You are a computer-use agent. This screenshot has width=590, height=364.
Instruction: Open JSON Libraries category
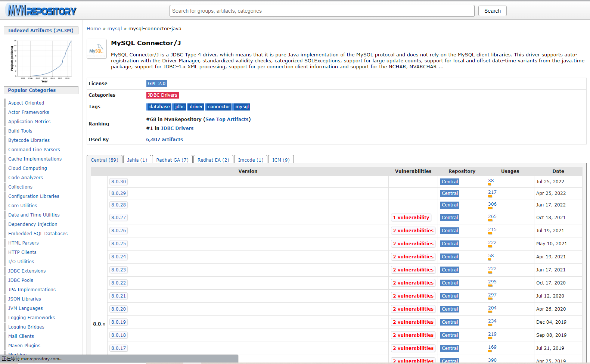tap(25, 299)
